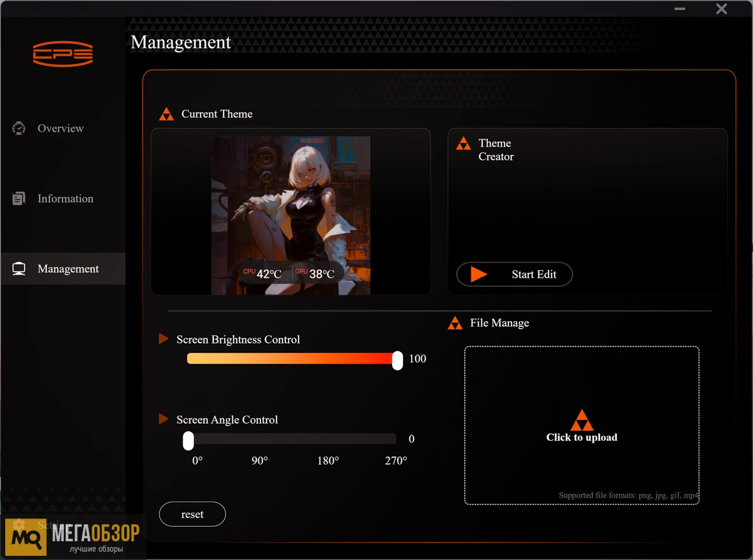Click the triangle icon beside Current Theme
The height and width of the screenshot is (560, 753).
coord(166,114)
